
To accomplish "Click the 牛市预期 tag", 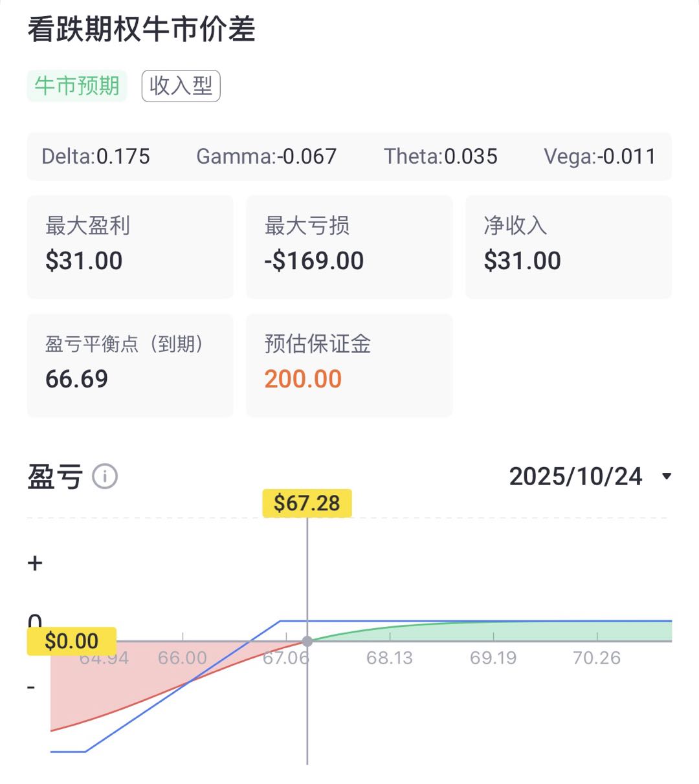I will [x=77, y=85].
